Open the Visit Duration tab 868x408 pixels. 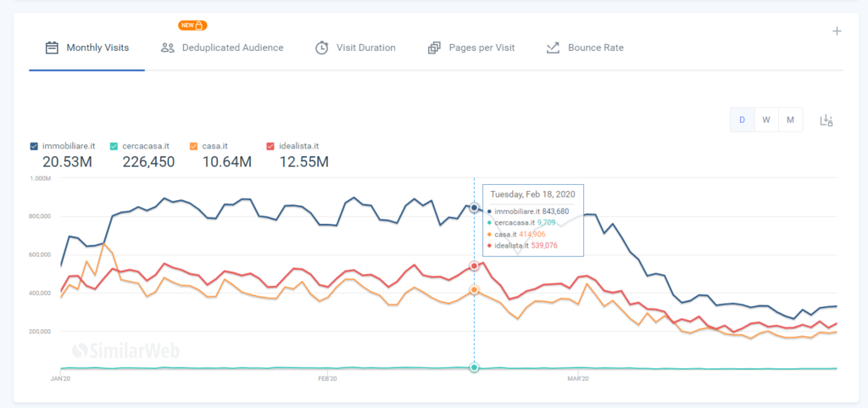coord(355,48)
